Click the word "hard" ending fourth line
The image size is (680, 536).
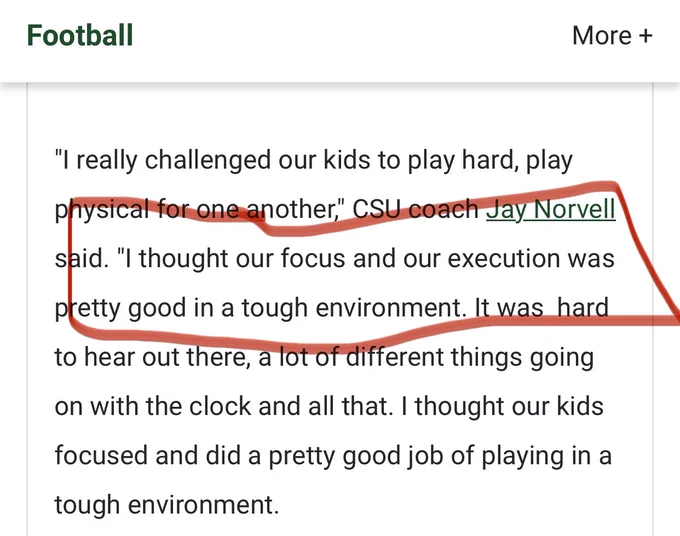583,307
